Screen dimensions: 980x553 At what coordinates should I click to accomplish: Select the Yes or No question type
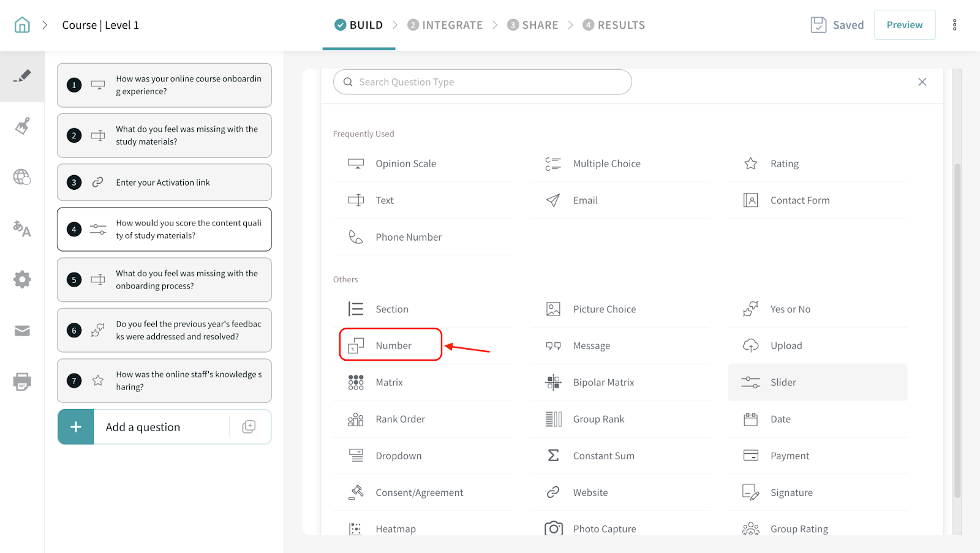coord(790,309)
